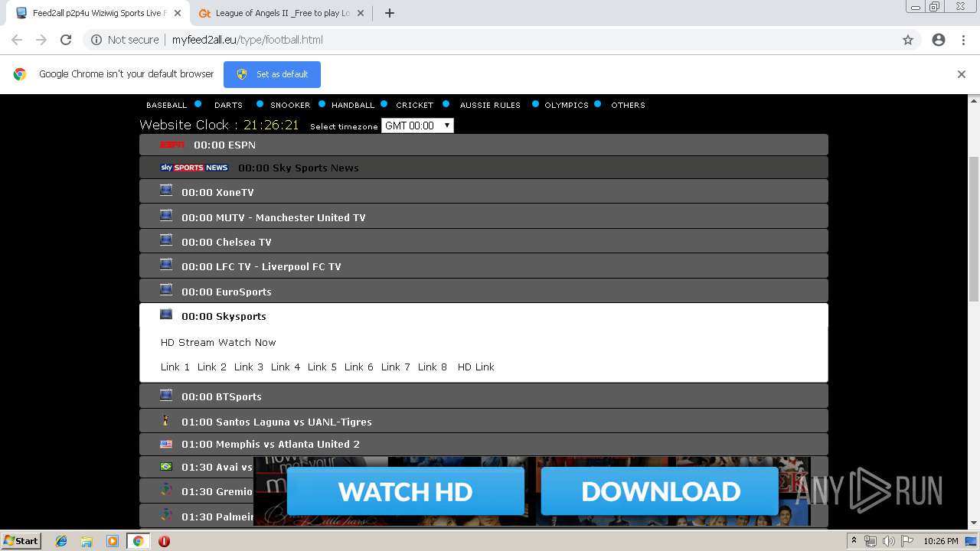
Task: Expand Memphis vs Atlanta United 2 row
Action: point(484,444)
